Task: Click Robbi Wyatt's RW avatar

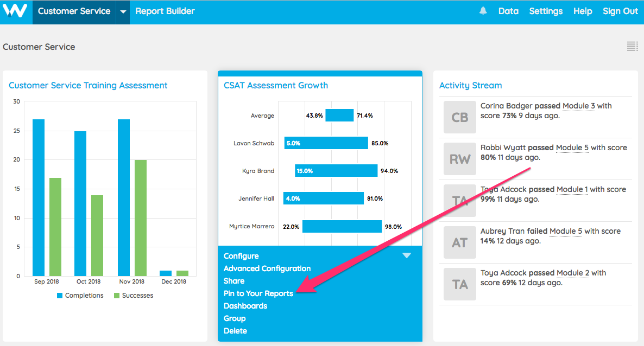Action: click(459, 159)
